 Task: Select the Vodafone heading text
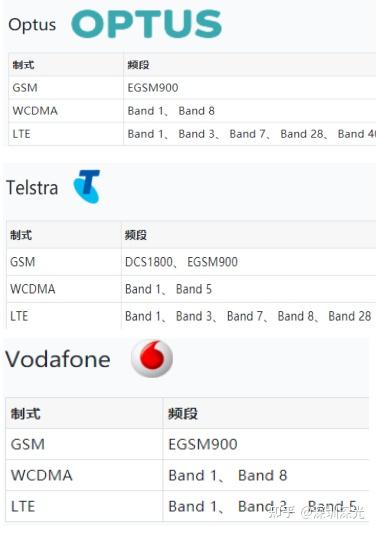[58, 359]
